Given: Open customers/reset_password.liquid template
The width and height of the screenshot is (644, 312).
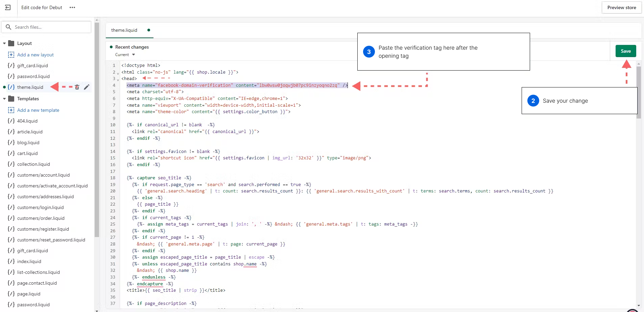Looking at the screenshot, I should tap(51, 240).
